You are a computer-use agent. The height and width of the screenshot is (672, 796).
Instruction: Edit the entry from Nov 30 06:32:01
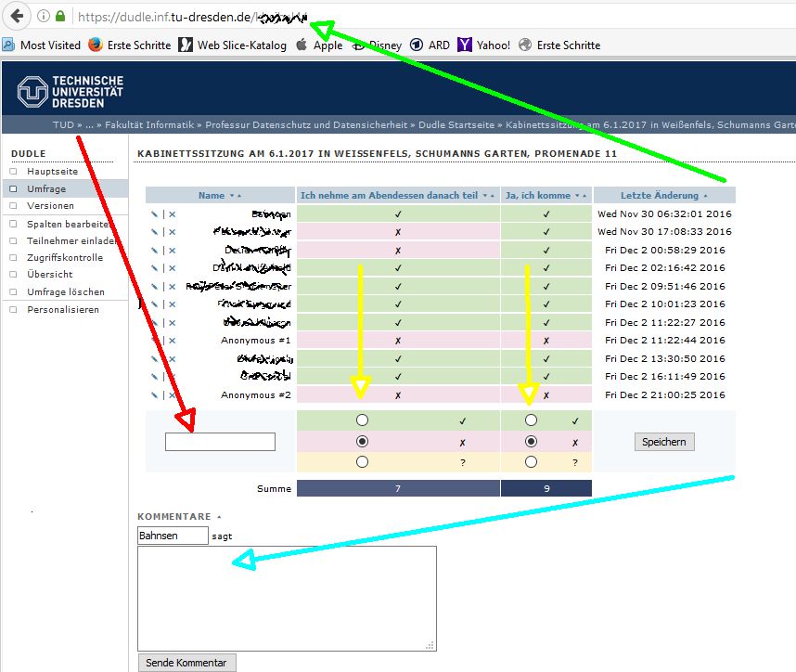pos(154,214)
